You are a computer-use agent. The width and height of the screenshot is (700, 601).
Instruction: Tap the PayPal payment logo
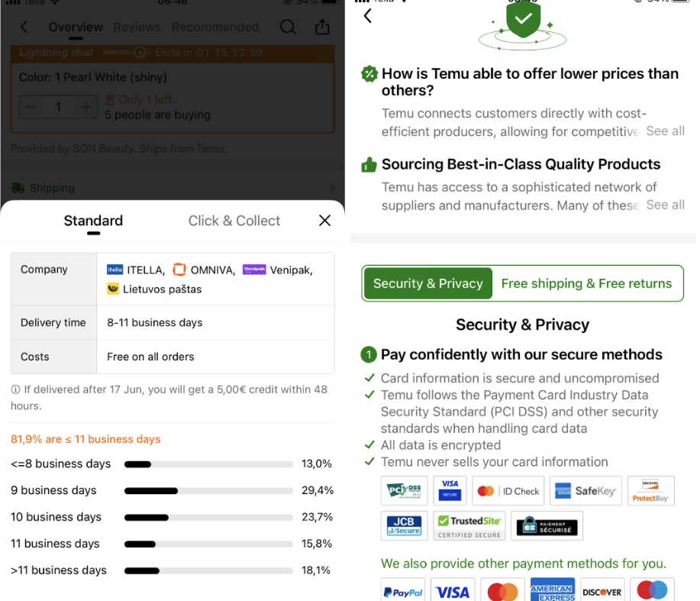[x=403, y=590]
